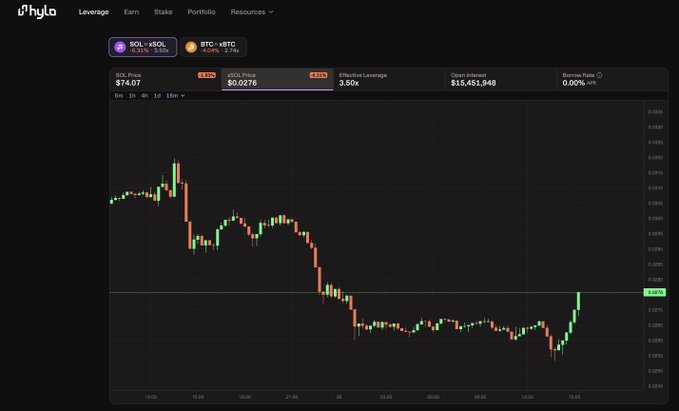
Task: Go to the Earn page
Action: [131, 12]
